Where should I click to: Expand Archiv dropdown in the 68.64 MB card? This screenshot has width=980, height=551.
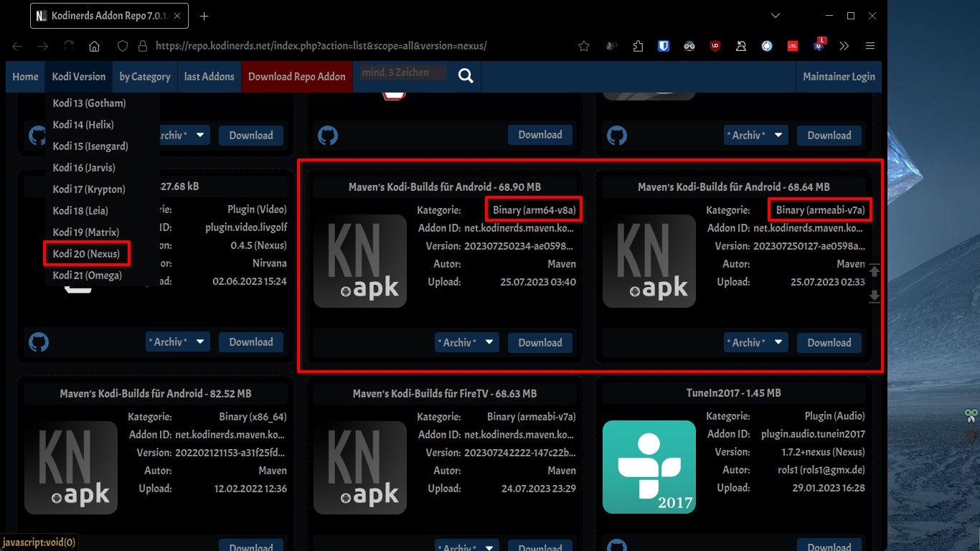coord(756,342)
